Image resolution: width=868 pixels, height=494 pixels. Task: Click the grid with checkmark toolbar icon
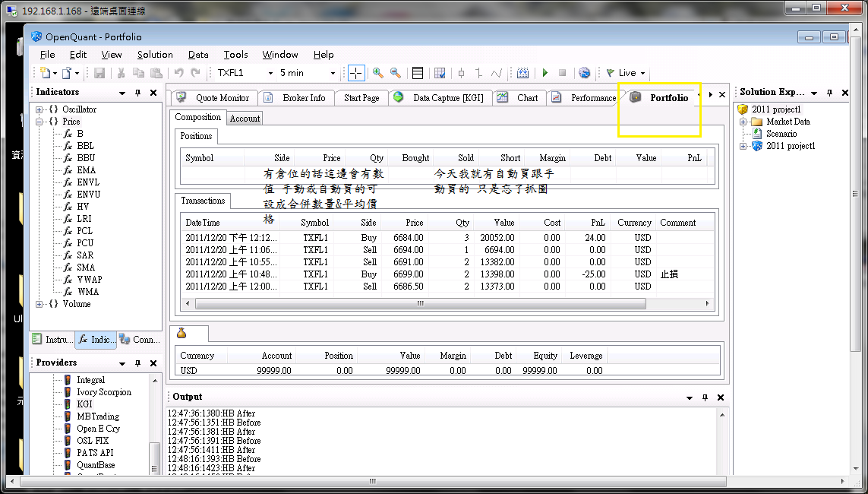coord(440,73)
